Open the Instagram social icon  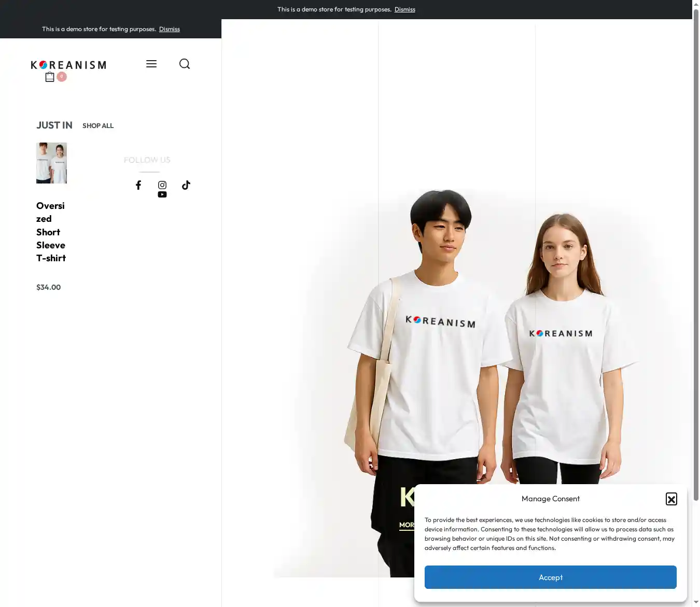(x=162, y=185)
